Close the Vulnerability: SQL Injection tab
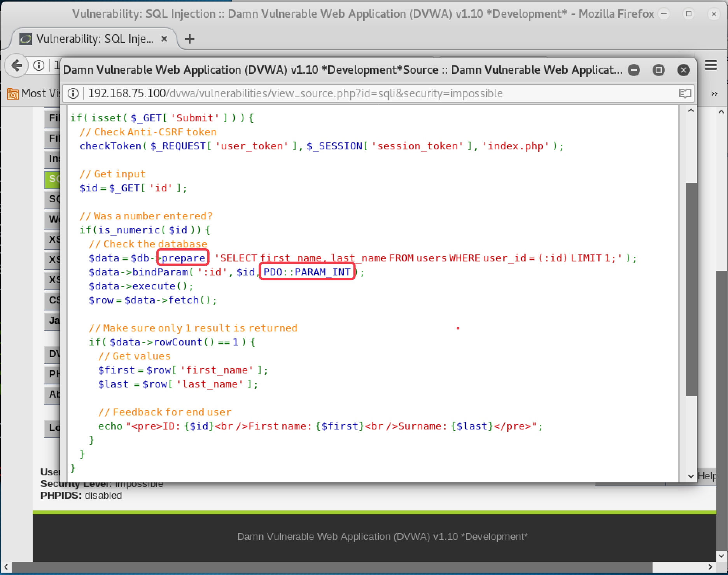728x575 pixels. 164,39
